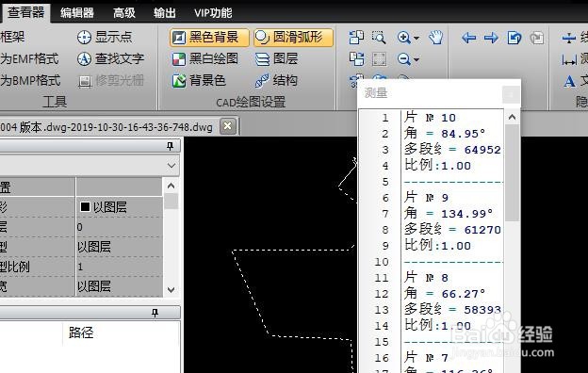This screenshot has width=588, height=373.
Task: Toggle the 圆滑弧形 option
Action: (293, 38)
